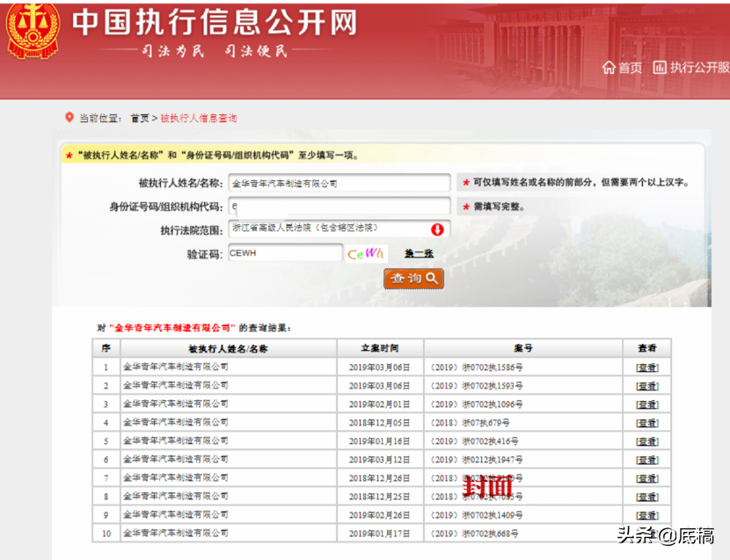Click 查看 for result row 1
Image resolution: width=730 pixels, height=560 pixels.
[647, 367]
